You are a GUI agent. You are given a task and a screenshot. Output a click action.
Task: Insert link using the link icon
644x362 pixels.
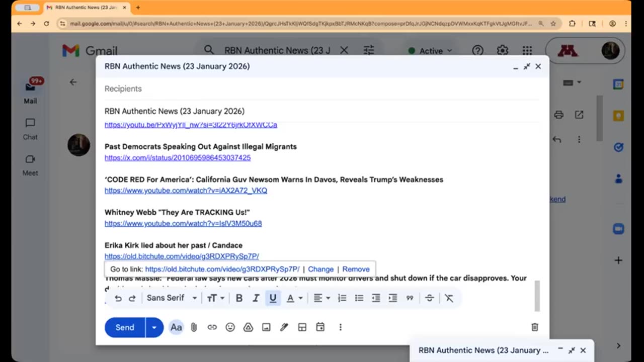click(x=212, y=327)
